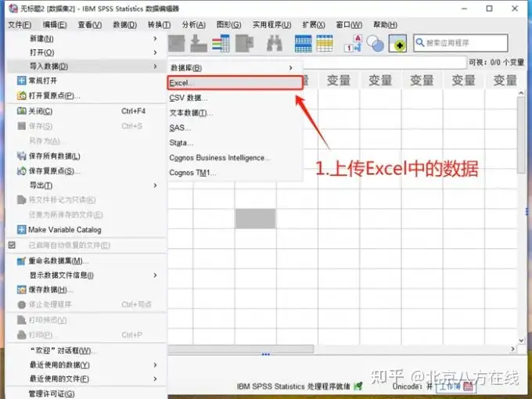
Task: Choose Cognos Business Intelligence... option
Action: (x=235, y=158)
